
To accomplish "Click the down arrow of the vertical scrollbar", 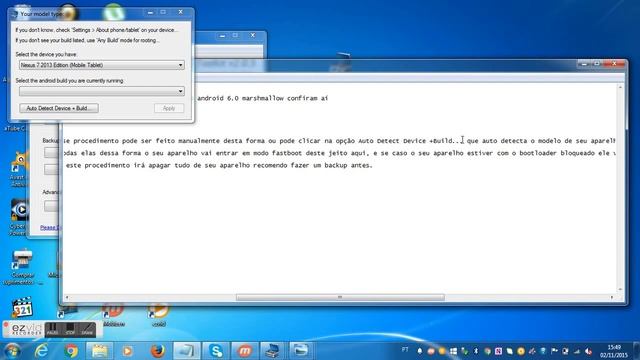I will [620, 289].
